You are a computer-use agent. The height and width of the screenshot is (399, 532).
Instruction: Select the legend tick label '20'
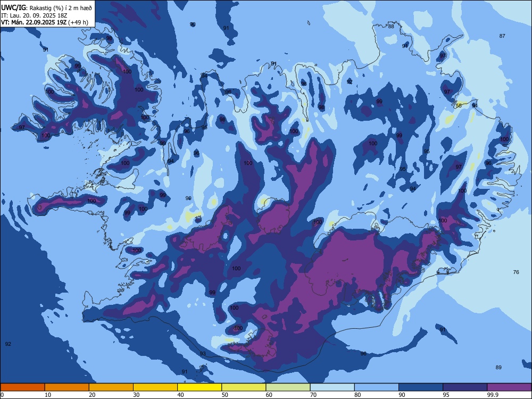(92, 395)
